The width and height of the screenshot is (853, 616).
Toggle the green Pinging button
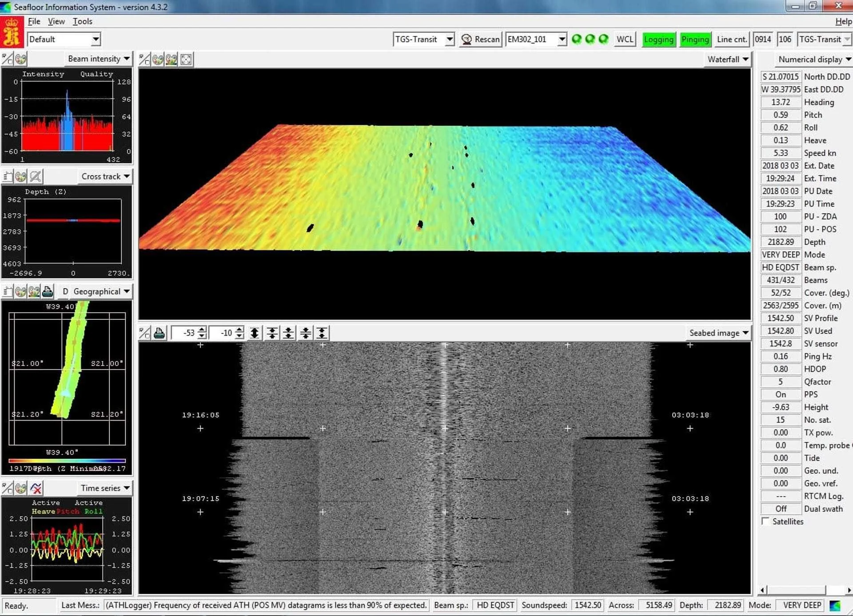pos(695,39)
